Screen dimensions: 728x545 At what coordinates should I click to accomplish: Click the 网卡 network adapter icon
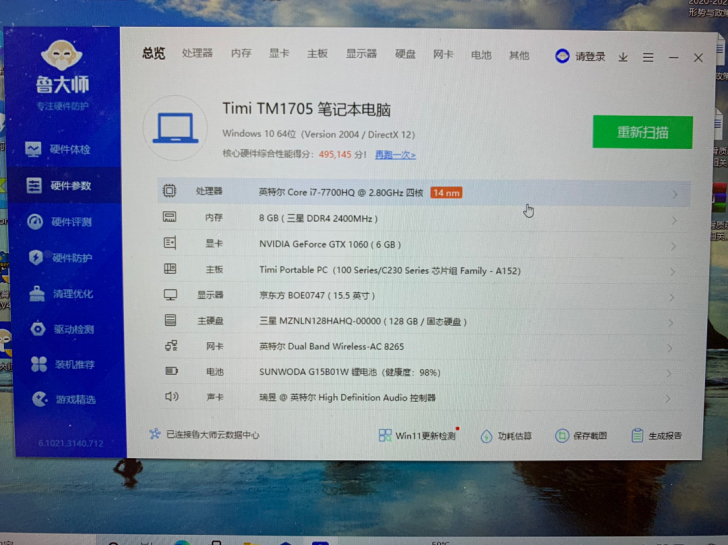click(171, 346)
